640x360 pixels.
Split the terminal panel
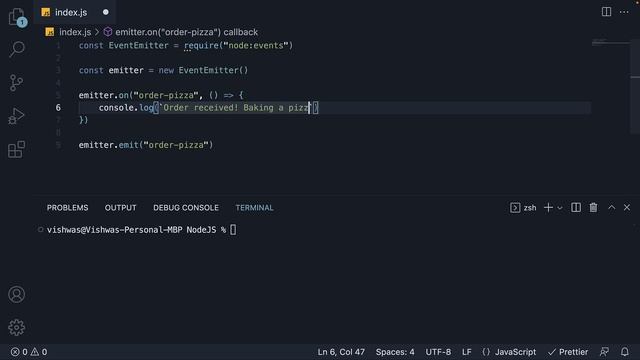tap(576, 208)
